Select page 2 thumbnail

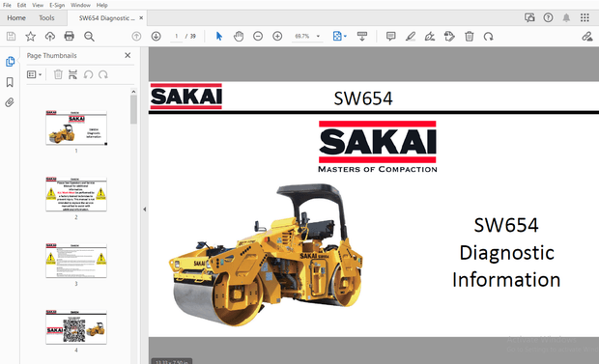[x=76, y=194]
